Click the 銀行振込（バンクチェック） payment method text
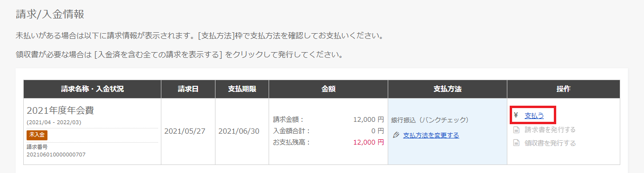 click(430, 119)
